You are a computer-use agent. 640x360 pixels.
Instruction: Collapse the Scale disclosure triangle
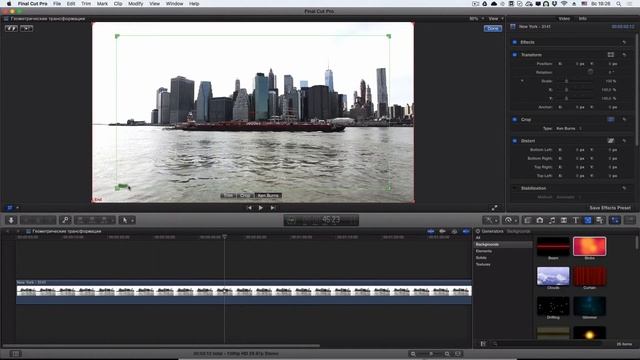[x=522, y=81]
